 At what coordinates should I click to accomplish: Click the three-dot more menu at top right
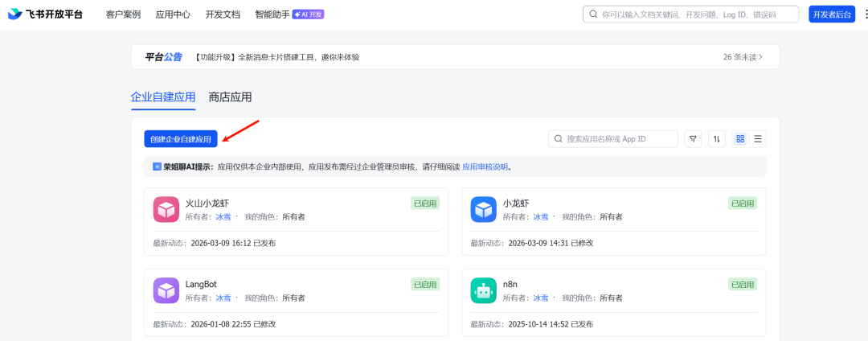(864, 14)
